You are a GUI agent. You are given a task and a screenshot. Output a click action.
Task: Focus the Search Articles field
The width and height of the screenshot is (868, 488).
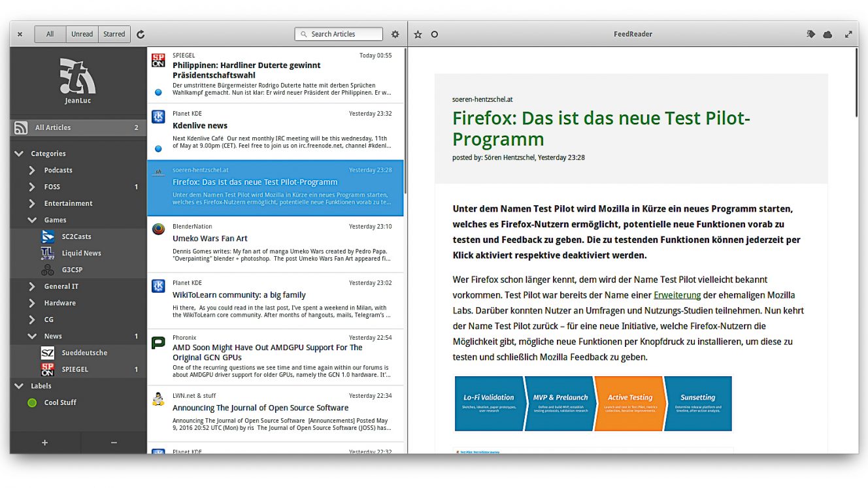339,34
